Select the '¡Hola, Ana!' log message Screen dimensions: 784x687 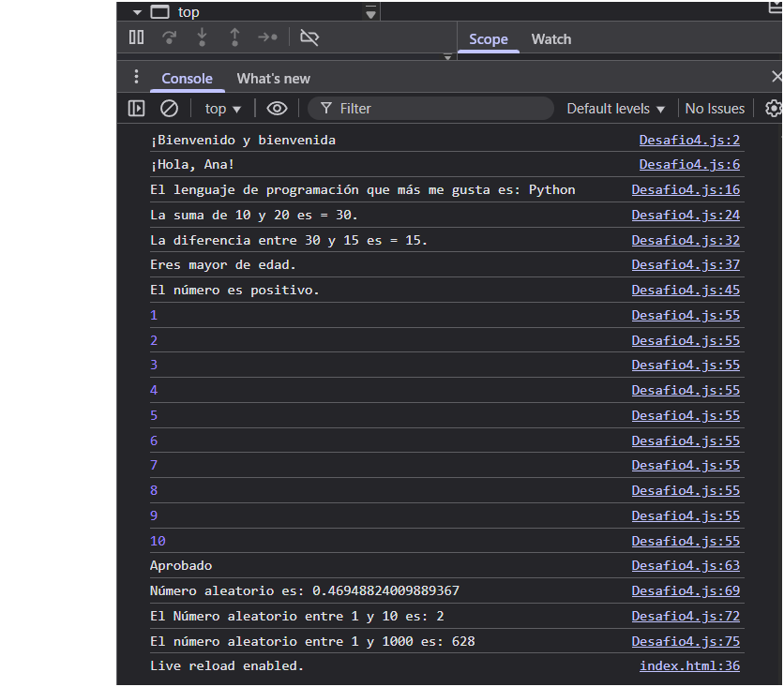(192, 165)
